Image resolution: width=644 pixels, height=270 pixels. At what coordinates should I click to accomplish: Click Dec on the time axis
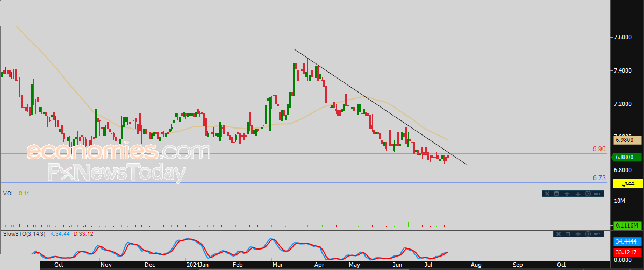click(150, 265)
